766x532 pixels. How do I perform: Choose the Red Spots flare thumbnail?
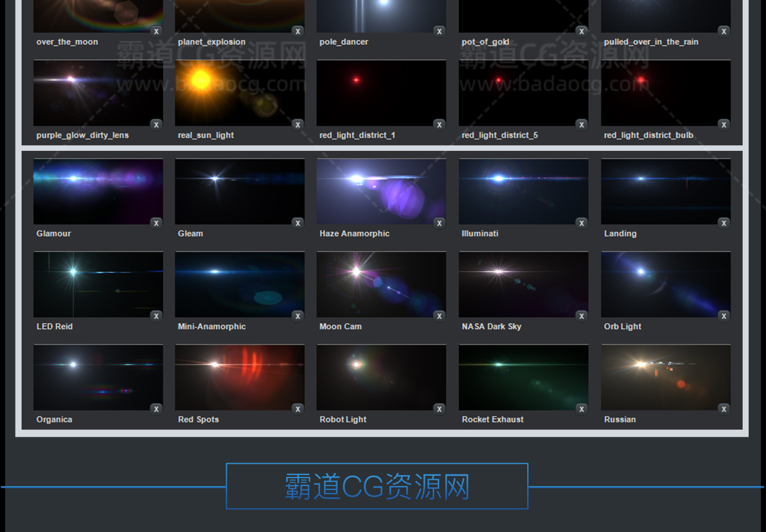239,377
